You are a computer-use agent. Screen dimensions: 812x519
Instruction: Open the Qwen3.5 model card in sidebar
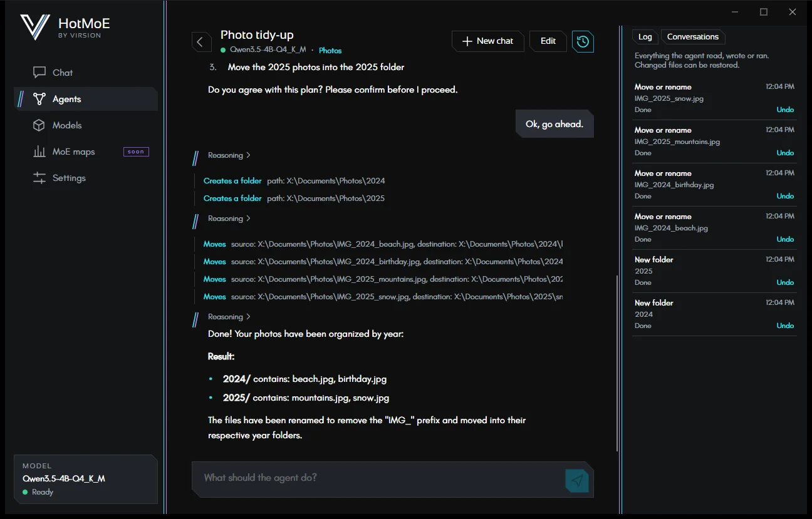point(85,479)
